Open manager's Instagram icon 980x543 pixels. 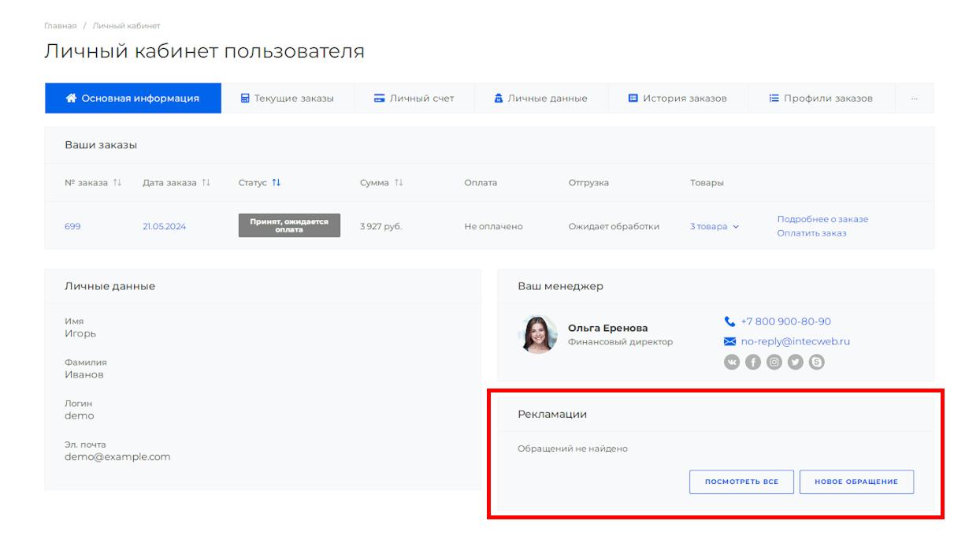click(774, 362)
